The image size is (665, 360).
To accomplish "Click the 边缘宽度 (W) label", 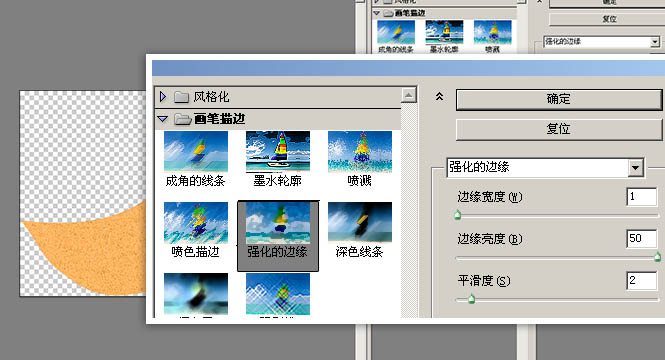I will point(490,197).
